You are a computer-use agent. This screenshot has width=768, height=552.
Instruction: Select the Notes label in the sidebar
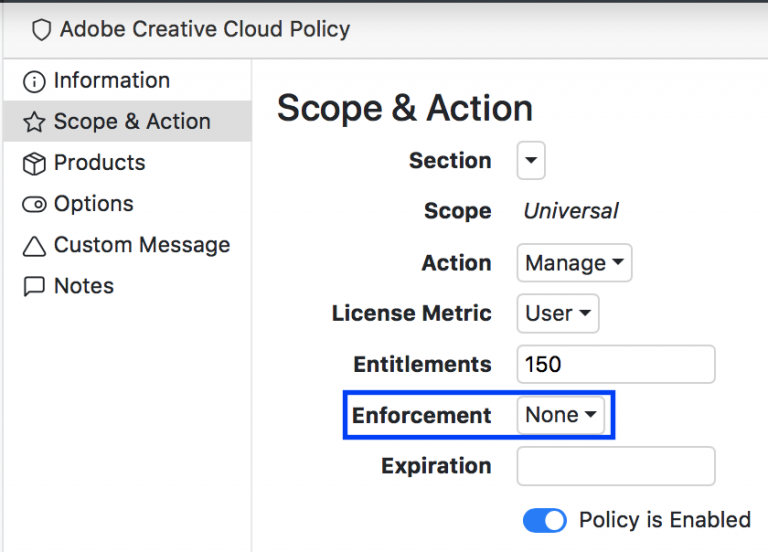pyautogui.click(x=84, y=286)
